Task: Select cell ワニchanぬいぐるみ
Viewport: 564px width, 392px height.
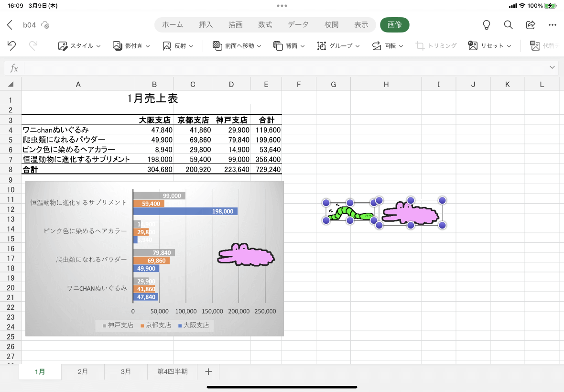Action: (78, 130)
